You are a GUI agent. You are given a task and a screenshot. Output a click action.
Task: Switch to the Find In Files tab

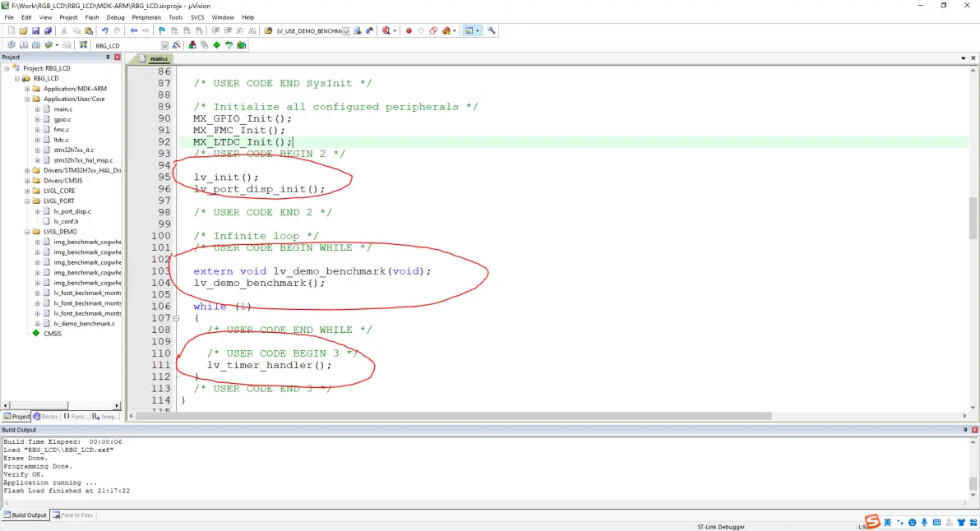(x=72, y=515)
